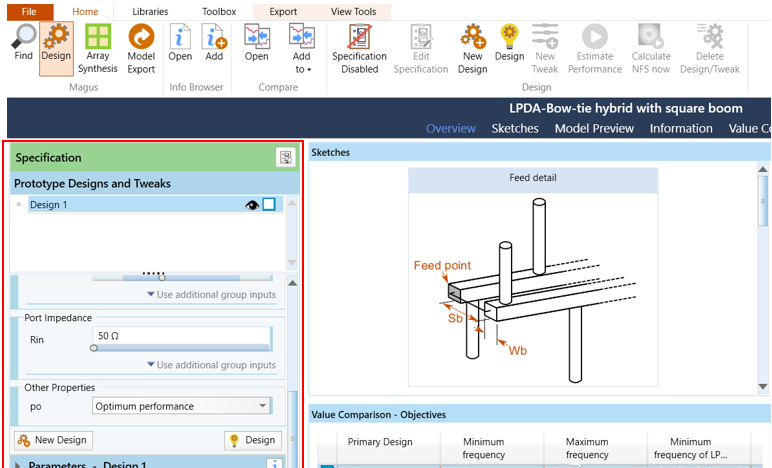Screen dimensions: 772x468
Task: Click the Calculate NFS now icon
Action: click(651, 37)
